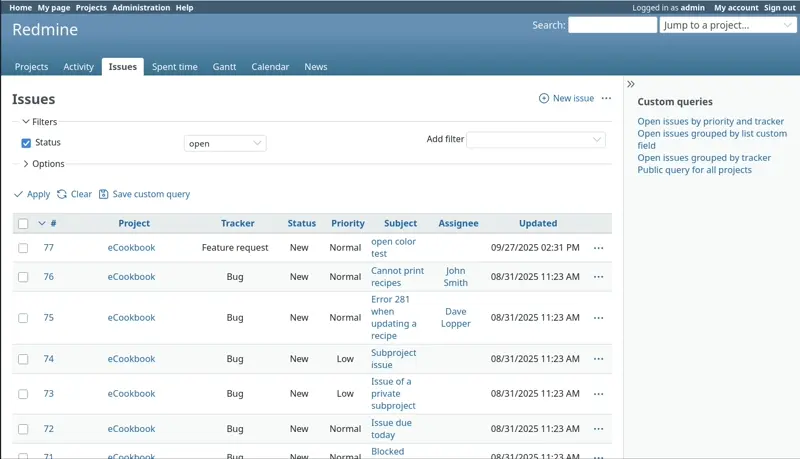Click the Clear reload icon
This screenshot has width=800, height=459.
[x=62, y=195]
